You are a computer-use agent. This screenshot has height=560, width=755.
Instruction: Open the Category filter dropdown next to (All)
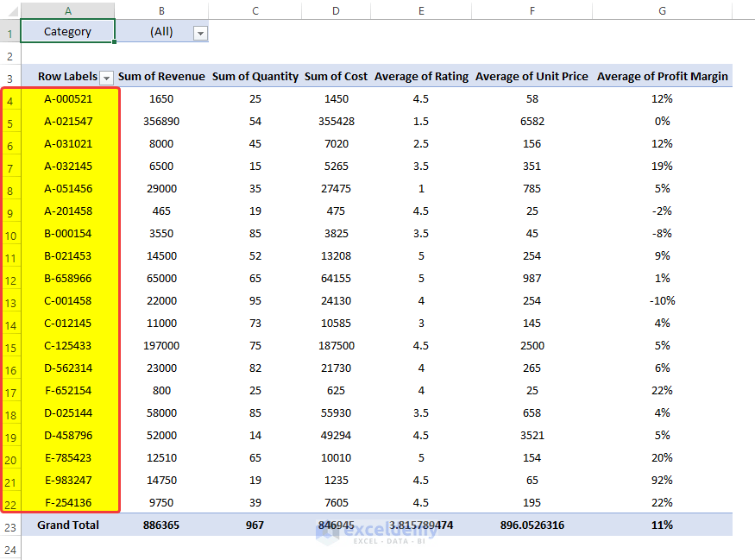pyautogui.click(x=200, y=31)
